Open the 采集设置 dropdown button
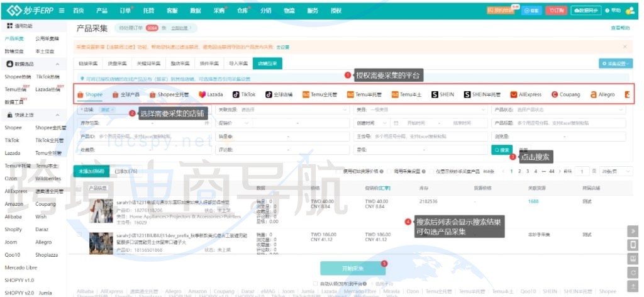The image size is (644, 297). 616,64
